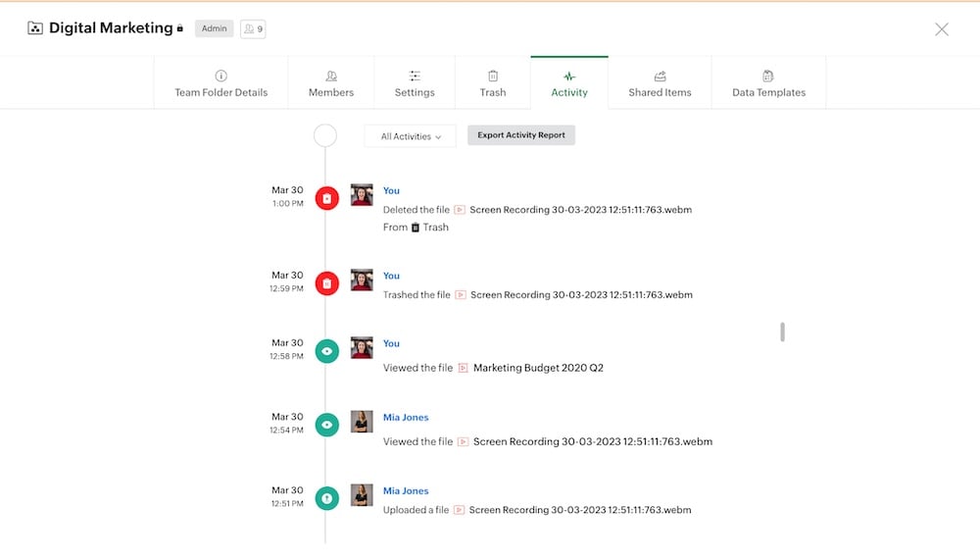Switch to the Data Templates tab
Screen dimensions: 980x560
click(768, 83)
